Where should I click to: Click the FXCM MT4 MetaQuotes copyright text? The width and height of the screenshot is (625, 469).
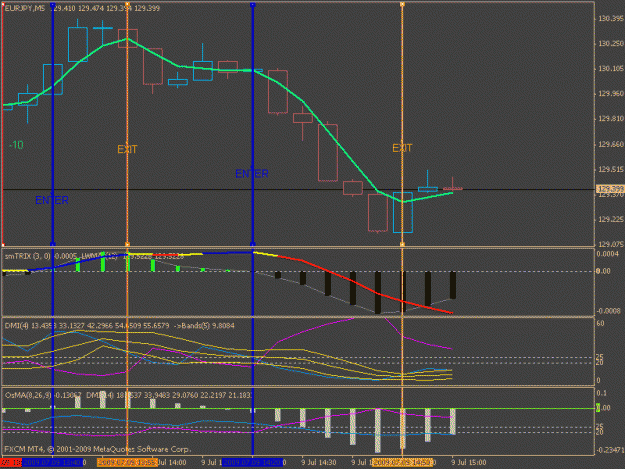tap(98, 449)
